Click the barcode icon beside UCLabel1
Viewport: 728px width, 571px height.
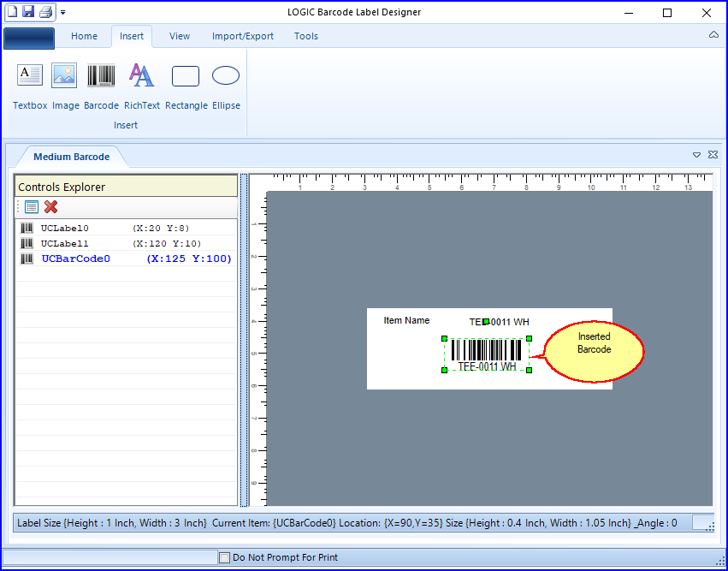coord(27,243)
